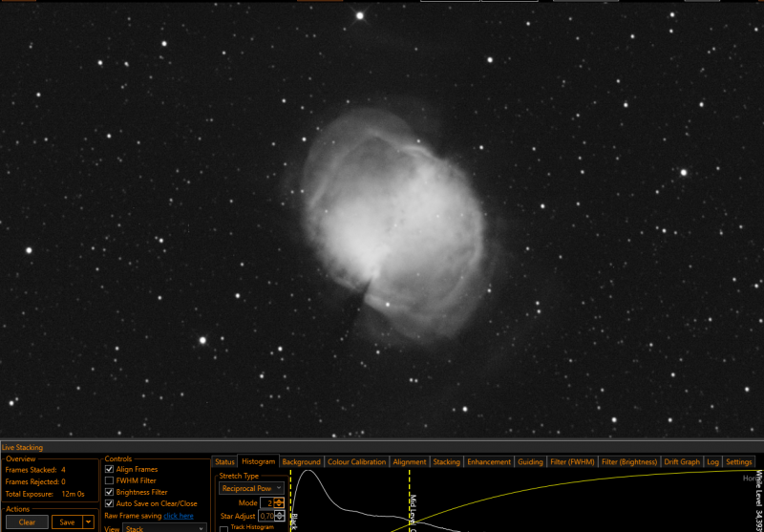
Task: Click the Mode value stepper arrows
Action: coord(279,502)
